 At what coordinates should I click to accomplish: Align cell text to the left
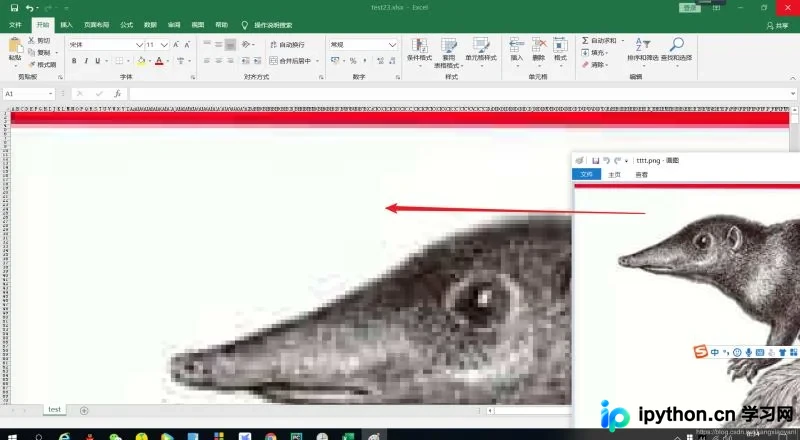[207, 61]
